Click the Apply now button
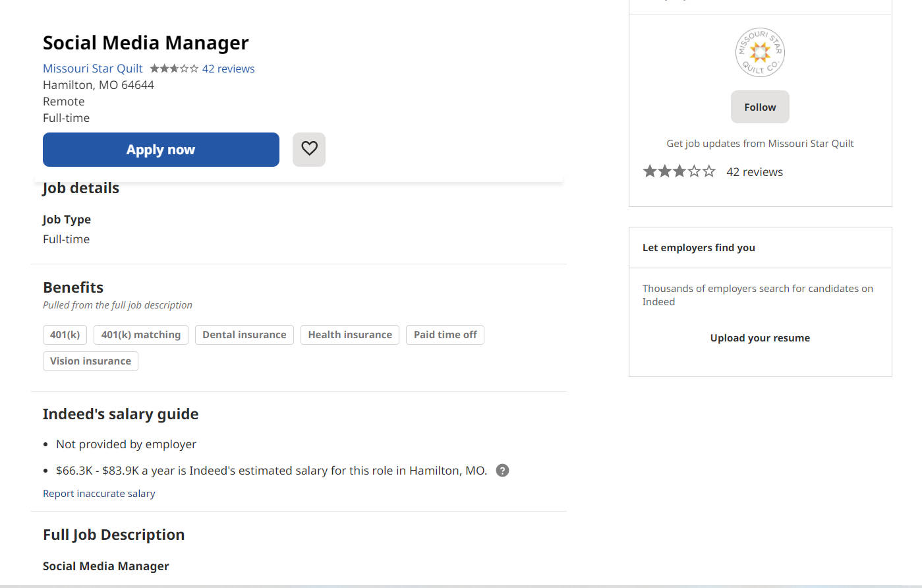This screenshot has width=922, height=588. click(x=161, y=150)
